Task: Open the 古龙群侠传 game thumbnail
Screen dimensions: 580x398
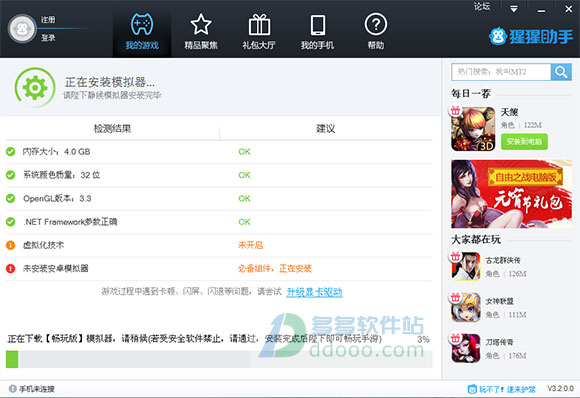Action: coord(466,266)
